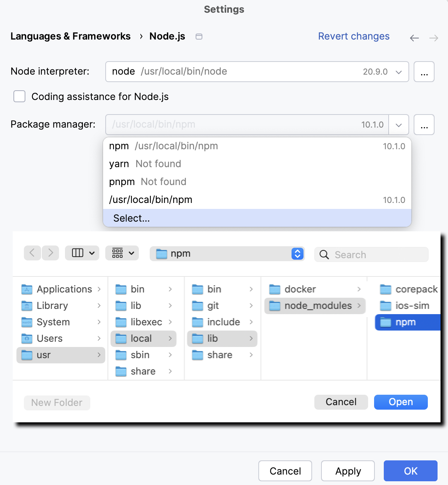Click the Open button to confirm npm folder

click(401, 402)
